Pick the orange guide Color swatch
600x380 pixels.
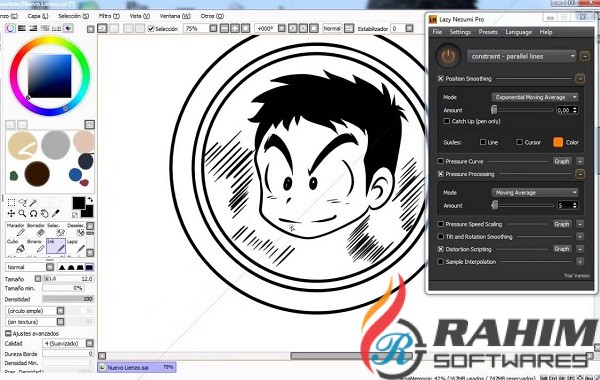[x=558, y=142]
